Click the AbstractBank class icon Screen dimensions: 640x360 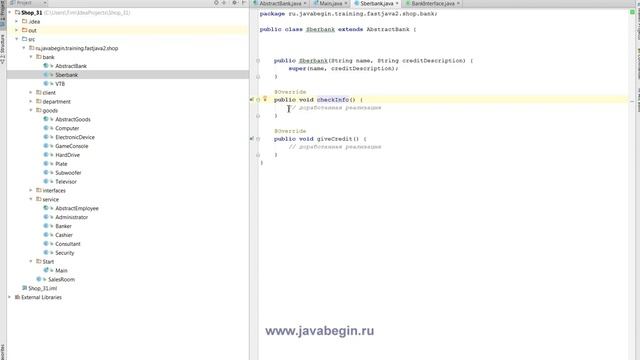coord(46,66)
